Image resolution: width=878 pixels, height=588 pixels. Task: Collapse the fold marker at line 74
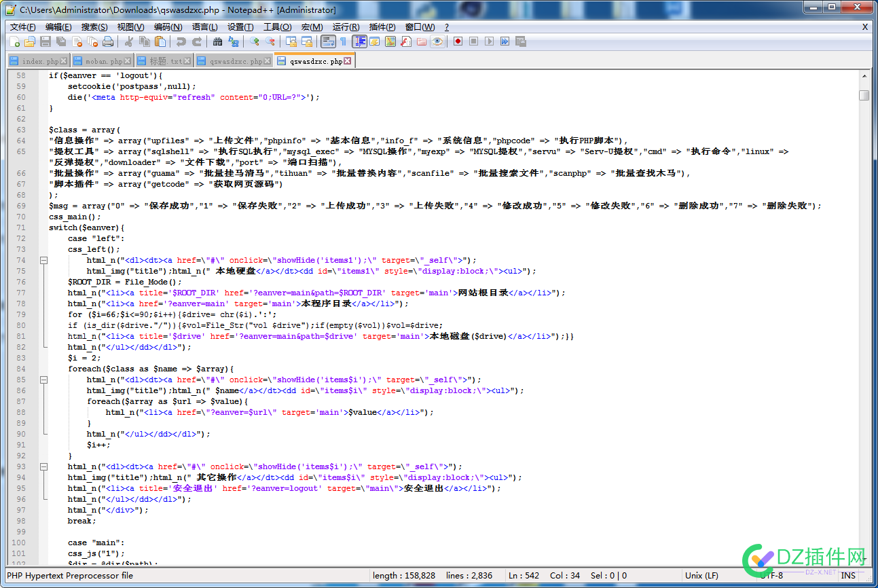(x=43, y=260)
